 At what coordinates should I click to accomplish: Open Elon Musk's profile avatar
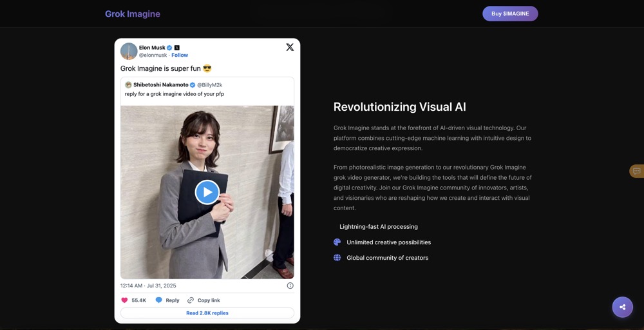tap(129, 51)
